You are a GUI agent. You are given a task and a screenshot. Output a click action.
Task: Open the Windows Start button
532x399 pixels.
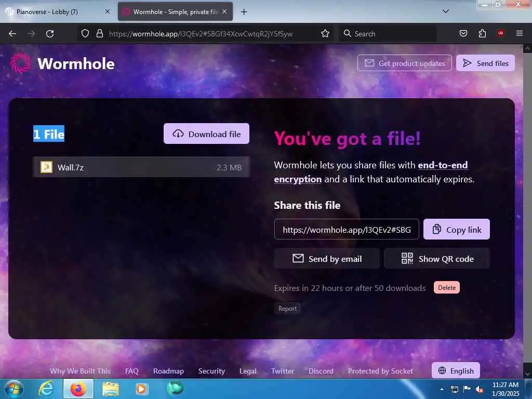pyautogui.click(x=14, y=389)
